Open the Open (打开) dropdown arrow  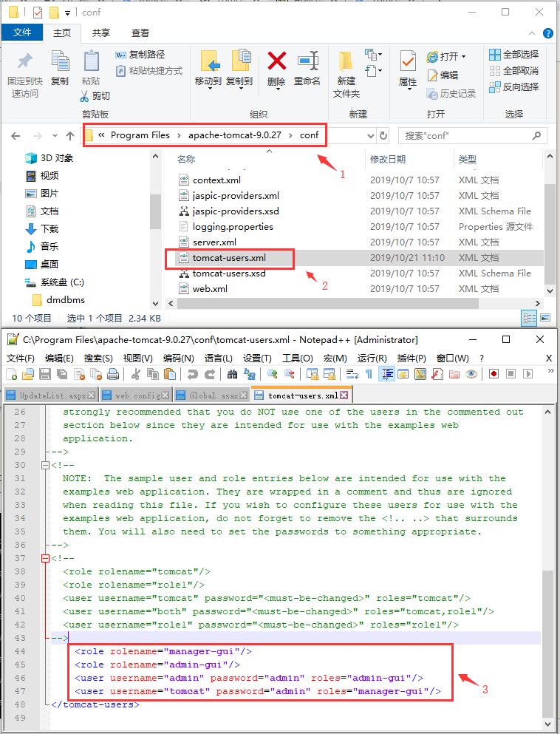pos(464,57)
